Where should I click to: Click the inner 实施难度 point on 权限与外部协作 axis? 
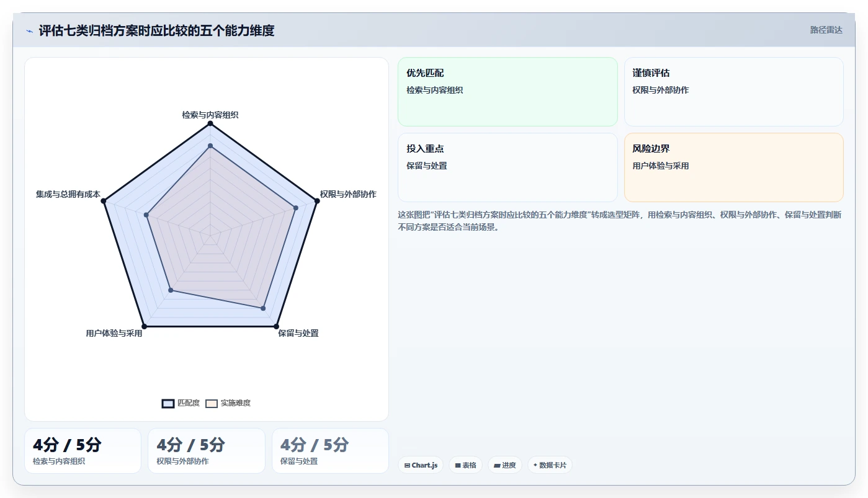point(295,208)
